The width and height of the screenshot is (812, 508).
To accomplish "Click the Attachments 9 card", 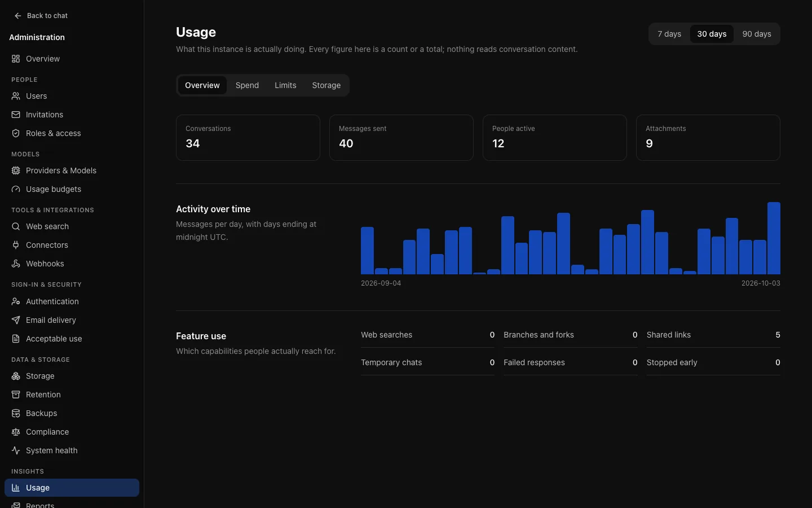I will click(708, 138).
